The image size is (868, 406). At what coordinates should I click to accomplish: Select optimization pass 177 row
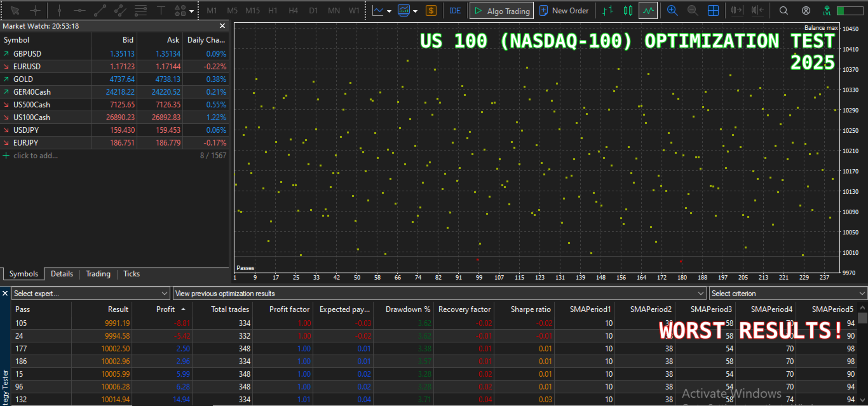coord(434,349)
